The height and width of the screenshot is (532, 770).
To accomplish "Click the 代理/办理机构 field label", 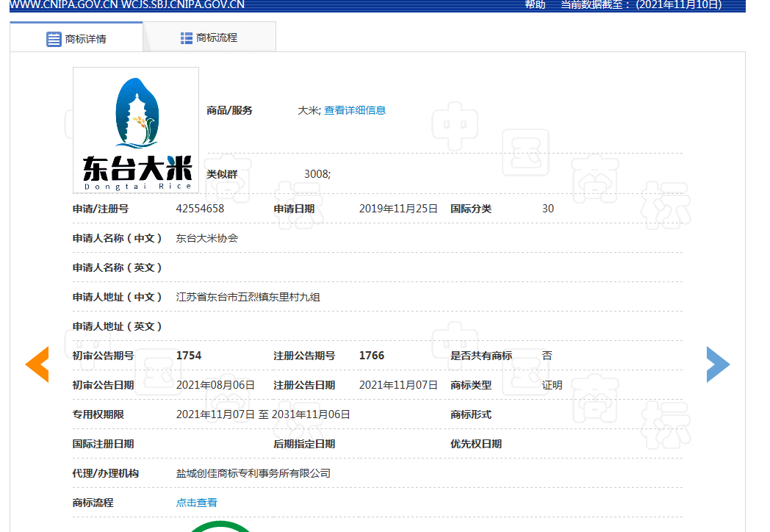I will click(x=106, y=473).
